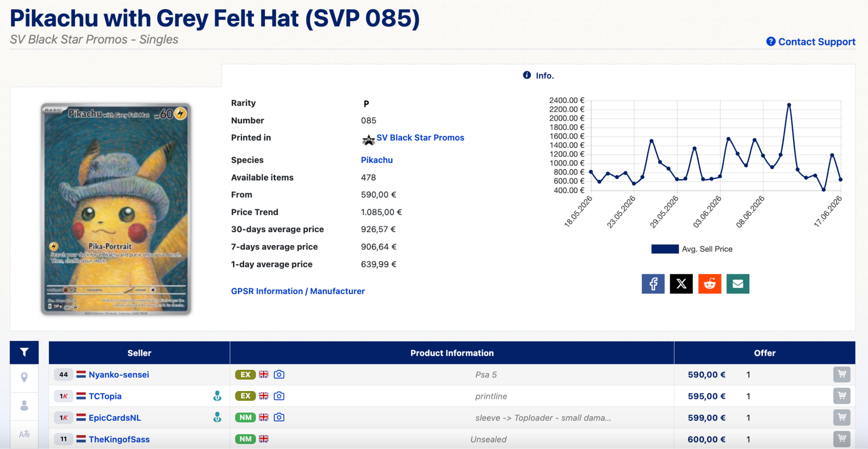Screen dimensions: 868x449
Task: Add TheKingofSass's offer to the cart
Action: click(x=842, y=439)
